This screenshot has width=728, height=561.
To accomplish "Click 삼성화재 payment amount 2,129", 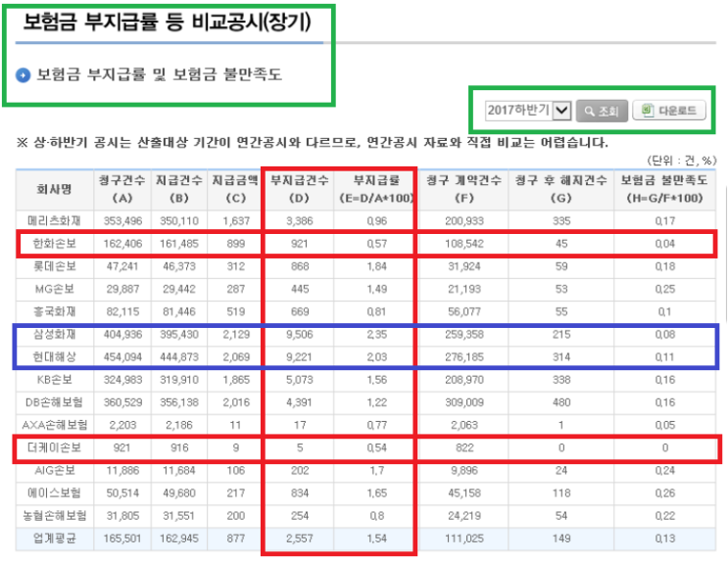I will [x=236, y=334].
